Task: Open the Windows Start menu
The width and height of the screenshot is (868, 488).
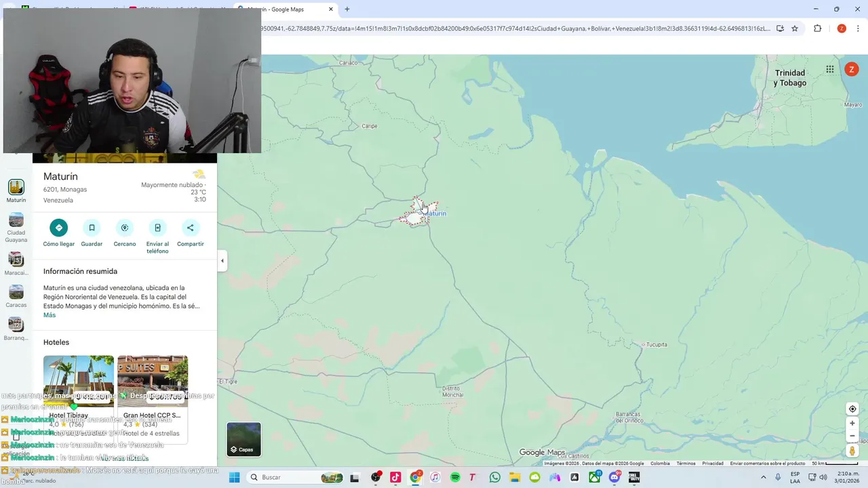Action: 234,477
